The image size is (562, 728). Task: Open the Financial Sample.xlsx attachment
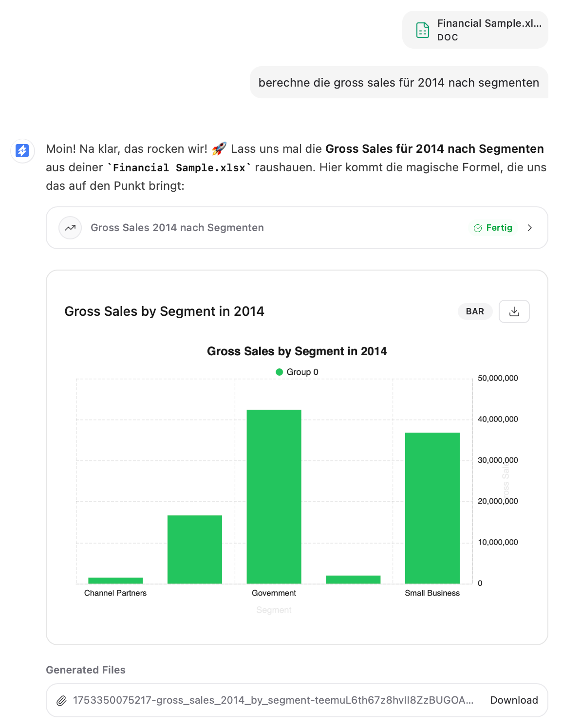475,30
